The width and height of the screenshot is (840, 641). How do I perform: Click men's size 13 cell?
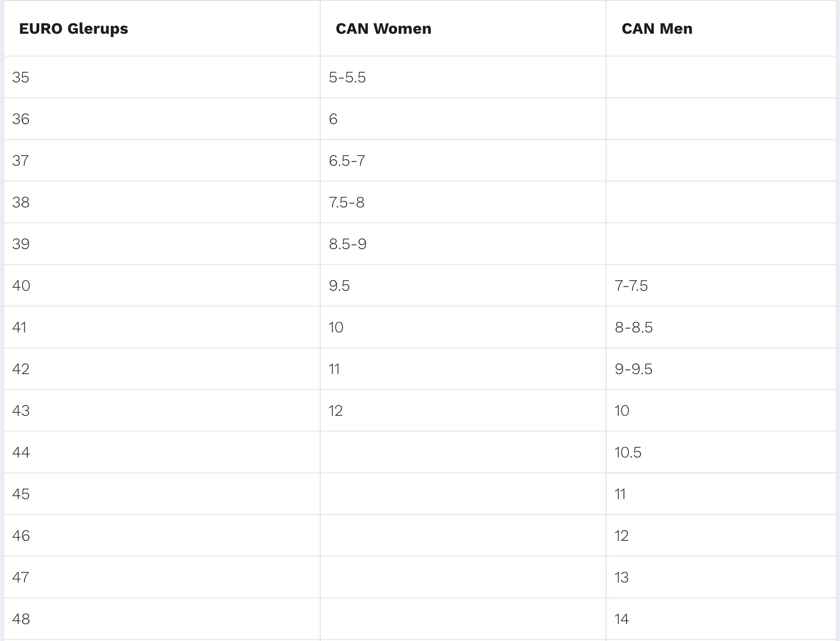click(x=721, y=577)
